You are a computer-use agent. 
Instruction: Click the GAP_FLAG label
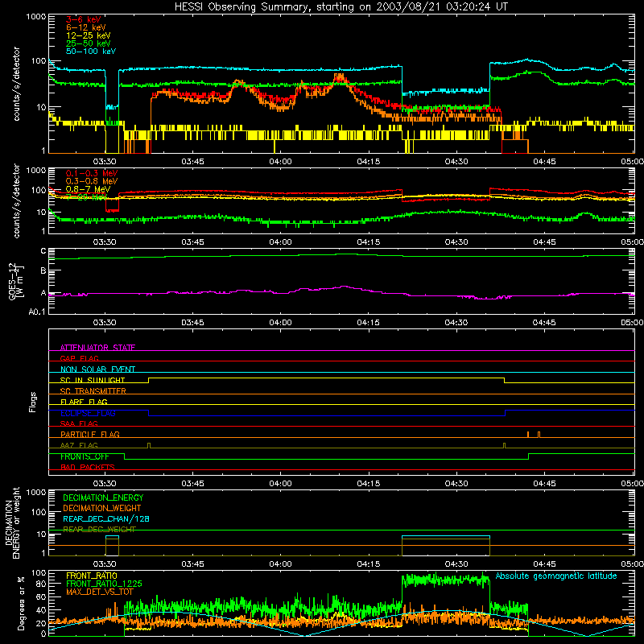pyautogui.click(x=79, y=358)
